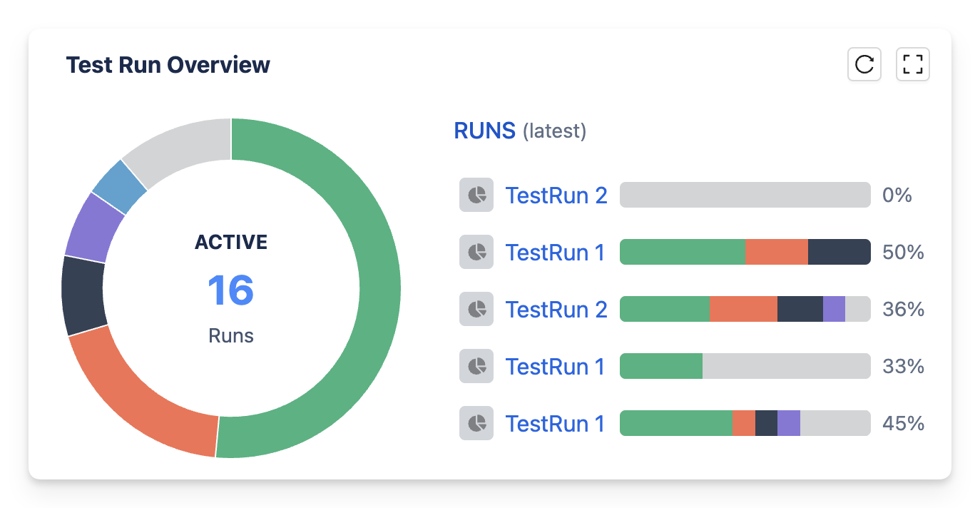The image size is (980, 508).
Task: Click pie chart icon beside 45% TestRun 1
Action: tap(476, 423)
